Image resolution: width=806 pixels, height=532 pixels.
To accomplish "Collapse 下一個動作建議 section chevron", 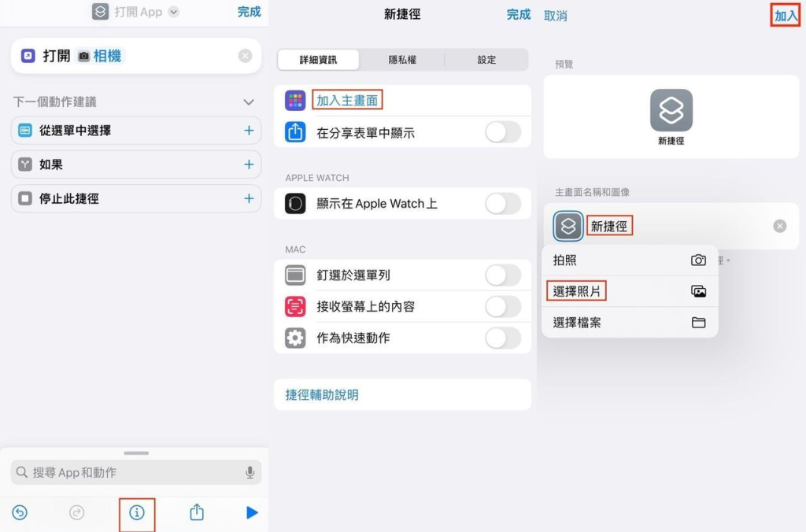I will (x=249, y=102).
